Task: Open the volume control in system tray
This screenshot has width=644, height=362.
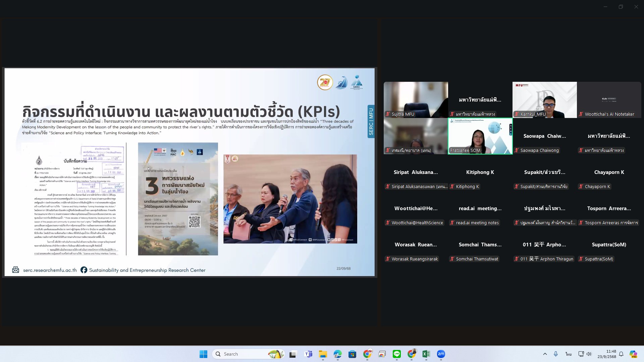Action: click(589, 354)
